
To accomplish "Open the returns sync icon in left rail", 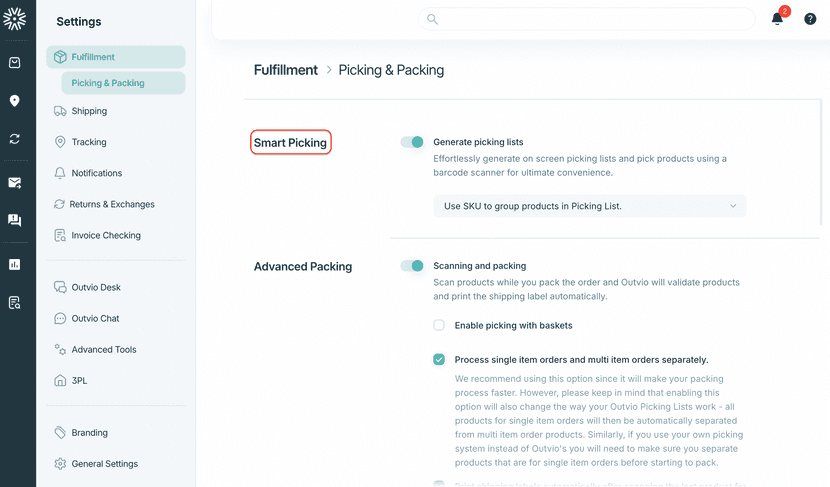I will (x=14, y=139).
